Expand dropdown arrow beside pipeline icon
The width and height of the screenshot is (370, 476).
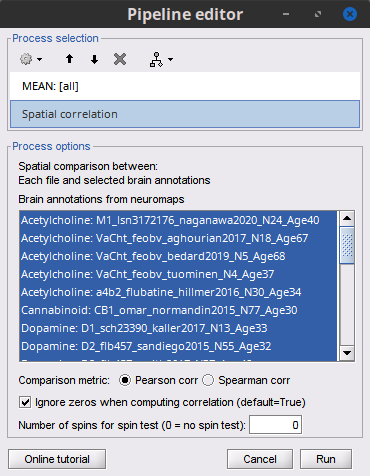[170, 59]
